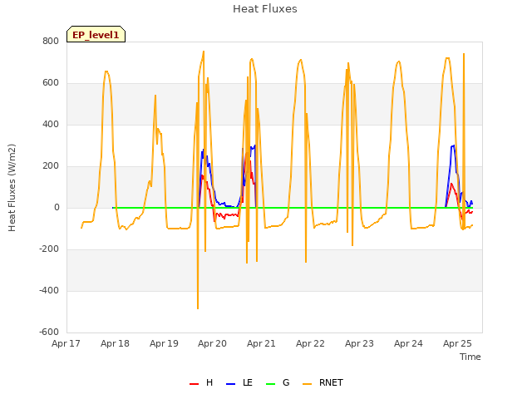Image resolution: width=532 pixels, height=399 pixels.
Task: Click the 0 y-axis tick label
Action: (57, 207)
